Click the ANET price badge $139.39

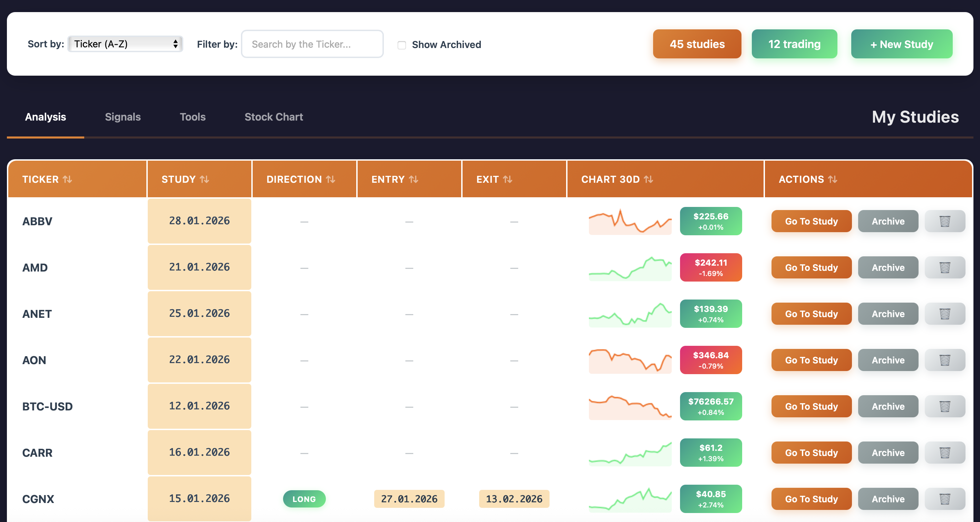click(x=711, y=314)
